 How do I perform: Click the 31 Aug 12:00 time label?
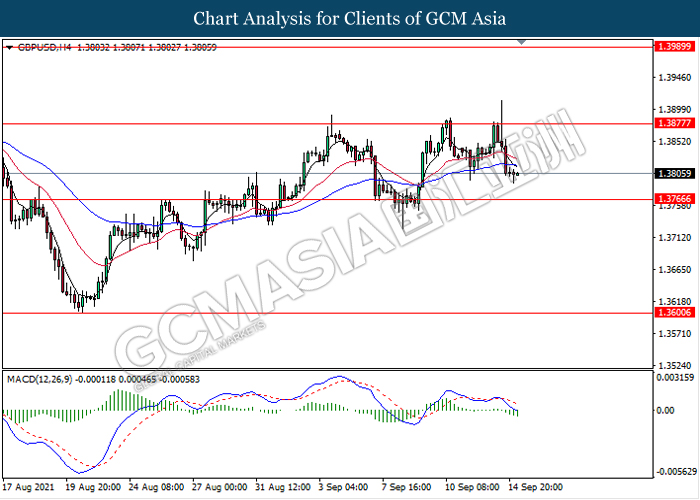click(283, 487)
